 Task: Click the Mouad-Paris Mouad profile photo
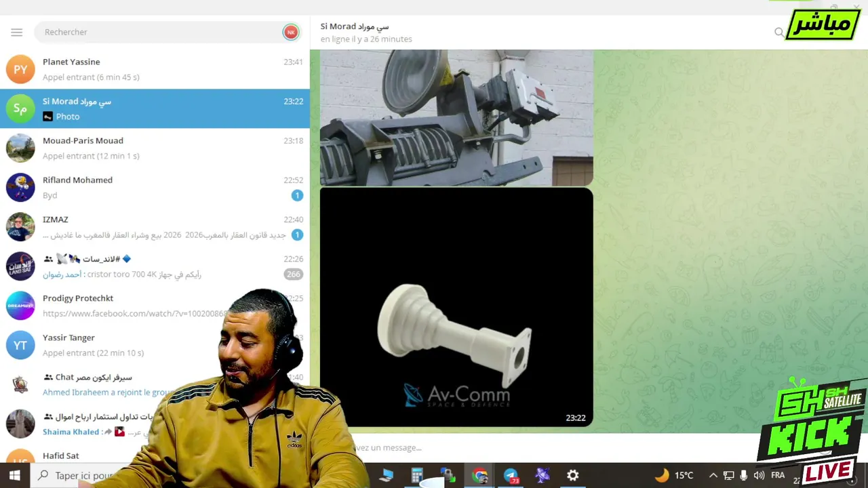pyautogui.click(x=20, y=148)
